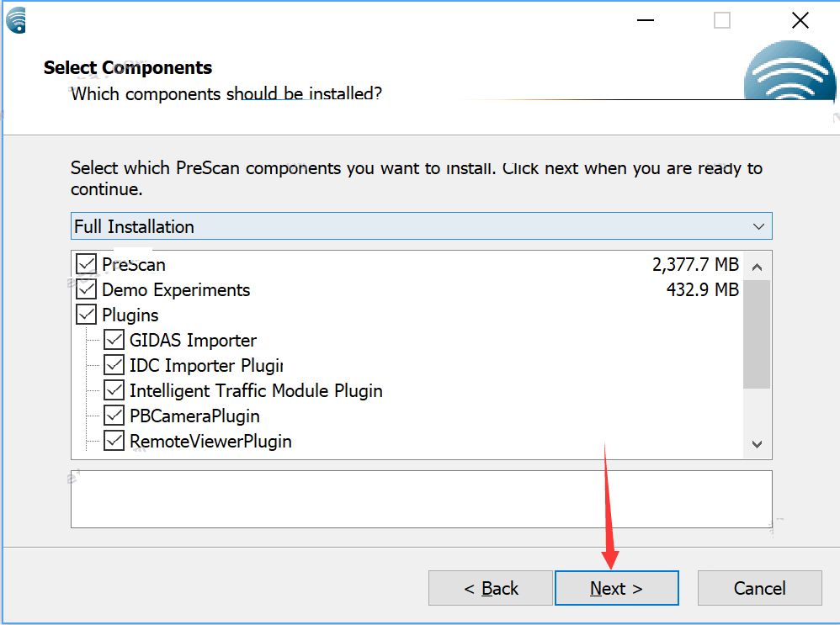This screenshot has width=840, height=625.
Task: Click the PreScan logo in header
Action: pyautogui.click(x=788, y=76)
